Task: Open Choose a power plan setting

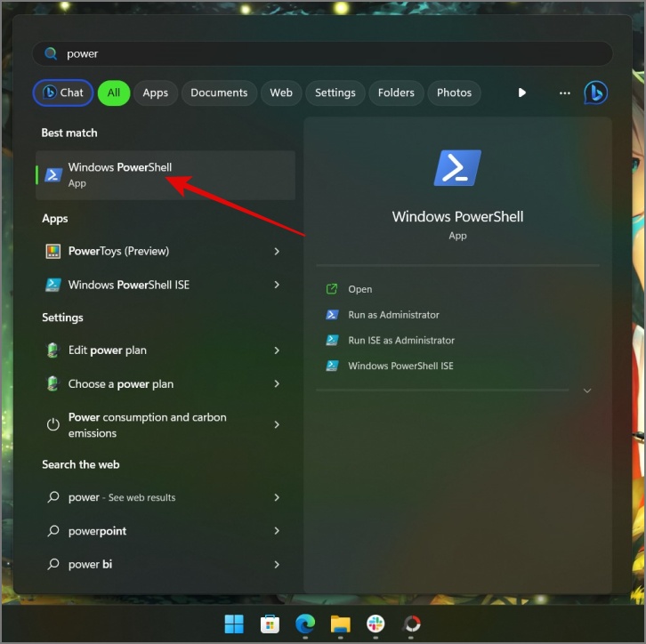Action: (x=166, y=383)
